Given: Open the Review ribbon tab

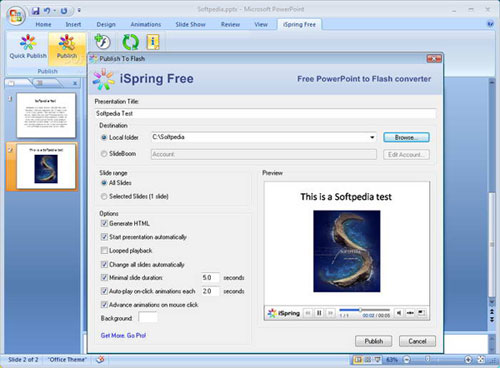Looking at the screenshot, I should pyautogui.click(x=230, y=24).
